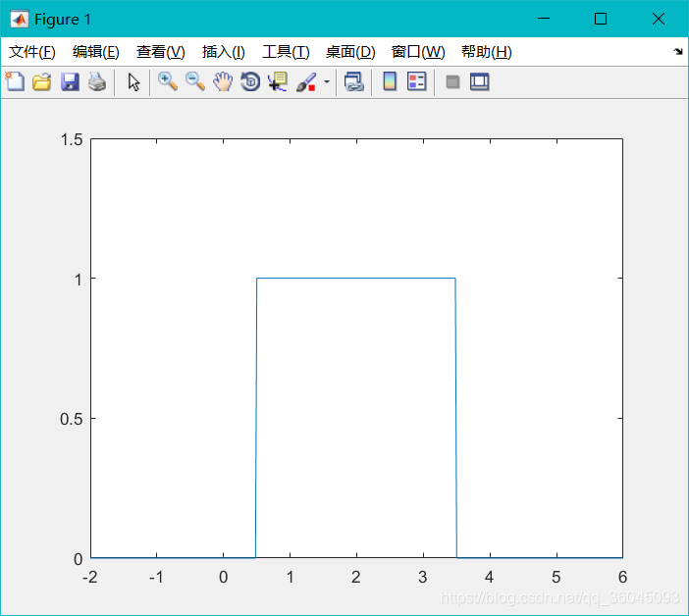Image resolution: width=689 pixels, height=616 pixels.
Task: Print the figure using the printer icon
Action: (96, 82)
